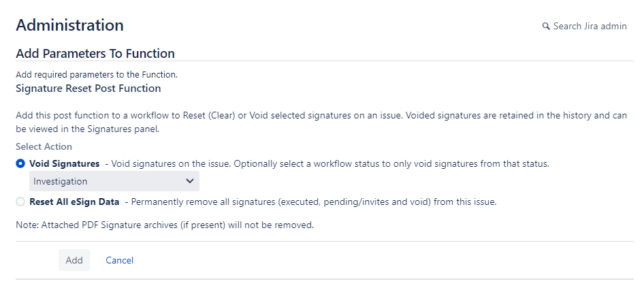Open the Investigation workflow status dropdown
Screen dimensions: 644x288
(114, 181)
